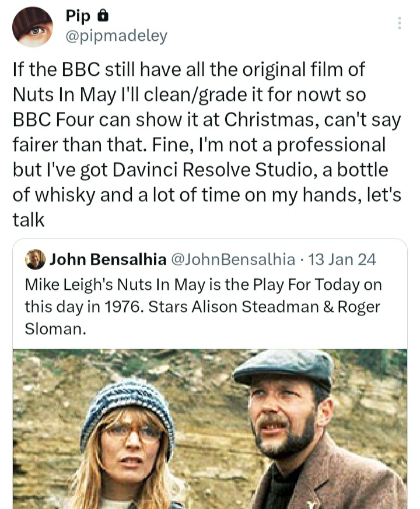420x509 pixels.
Task: Tap the @JohnBensalhia handle in quoted tweet
Action: (x=233, y=259)
